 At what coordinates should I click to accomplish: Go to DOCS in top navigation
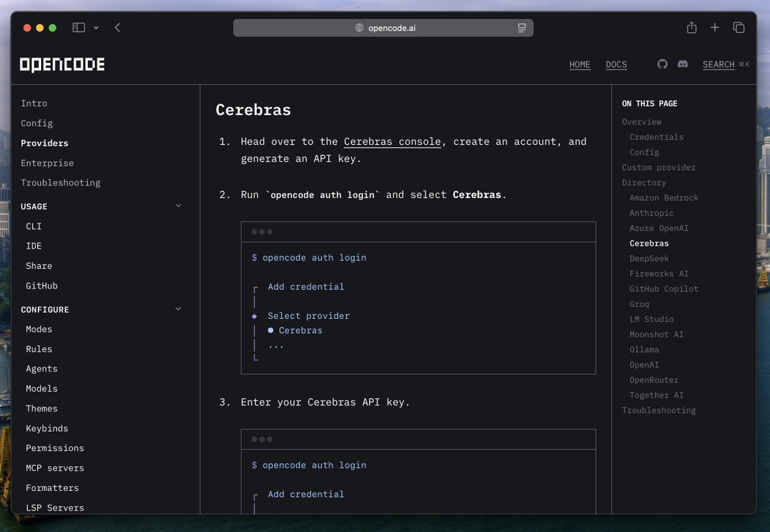coord(617,64)
